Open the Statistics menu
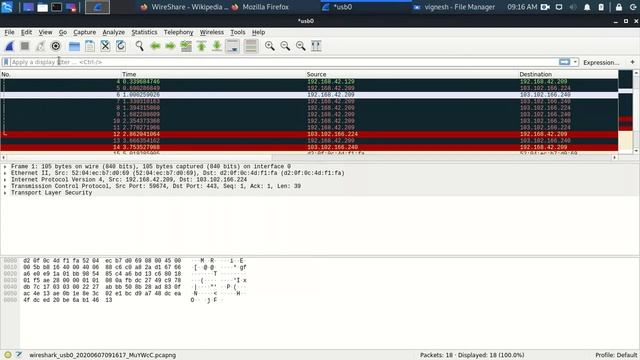 (x=144, y=32)
